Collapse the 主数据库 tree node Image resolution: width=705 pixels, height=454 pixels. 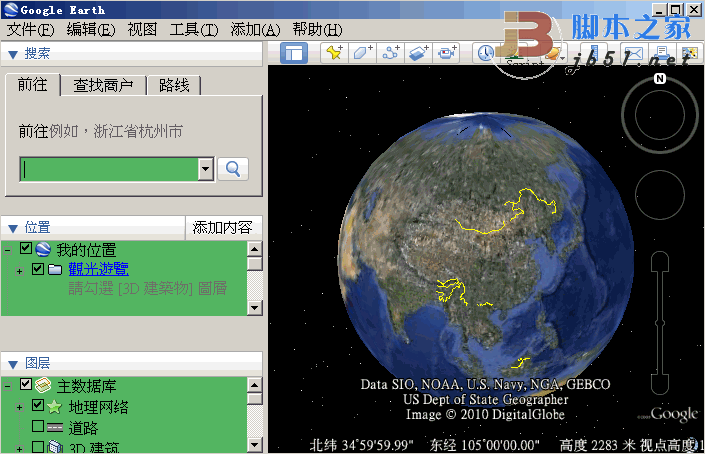coord(7,386)
